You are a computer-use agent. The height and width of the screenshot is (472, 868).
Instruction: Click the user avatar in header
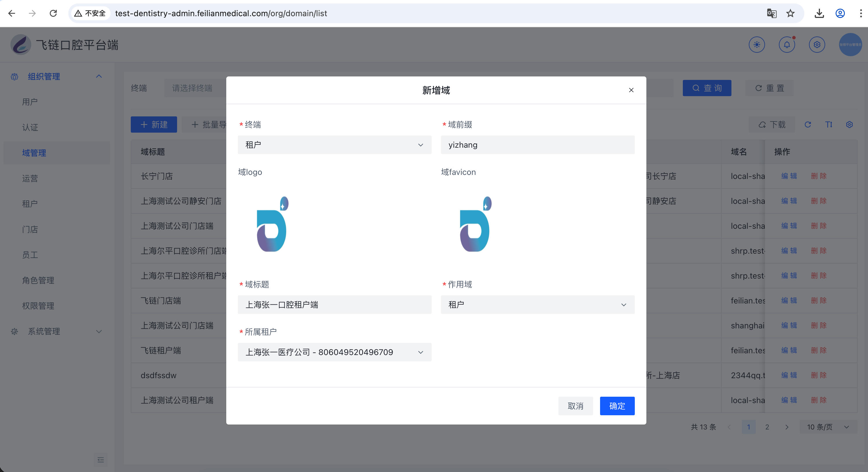click(850, 45)
